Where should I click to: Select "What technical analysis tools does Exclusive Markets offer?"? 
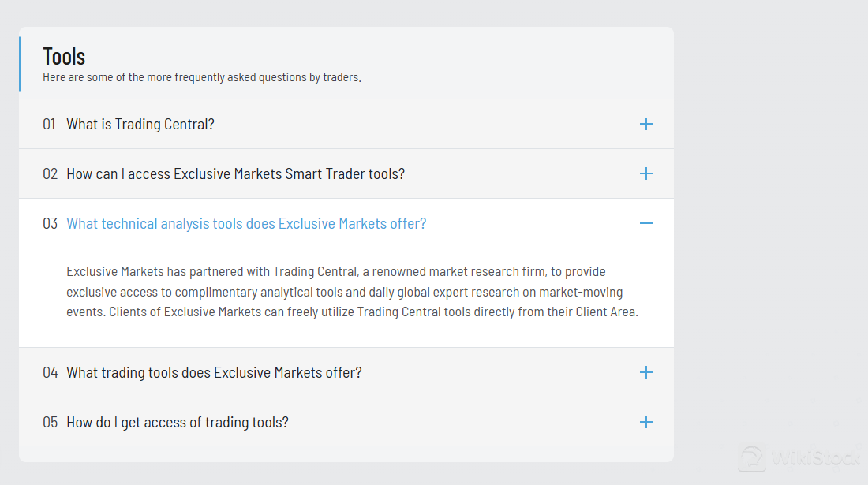tap(246, 223)
